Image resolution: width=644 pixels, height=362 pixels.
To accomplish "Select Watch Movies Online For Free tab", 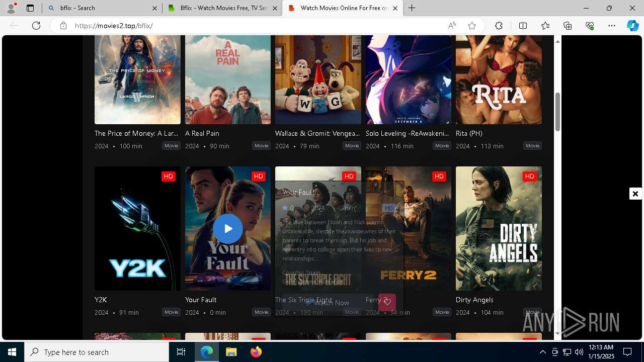I will tap(343, 8).
